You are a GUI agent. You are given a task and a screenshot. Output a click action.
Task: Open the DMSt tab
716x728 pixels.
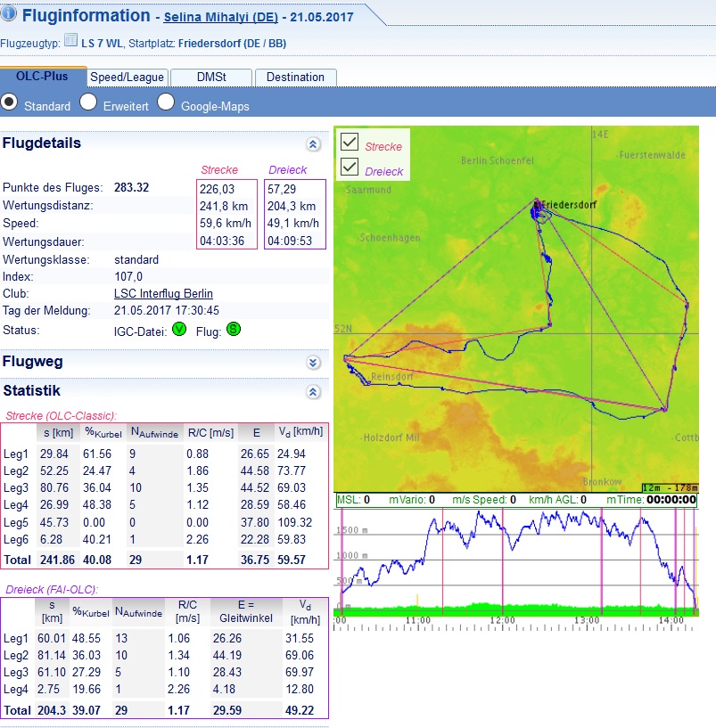[x=211, y=78]
